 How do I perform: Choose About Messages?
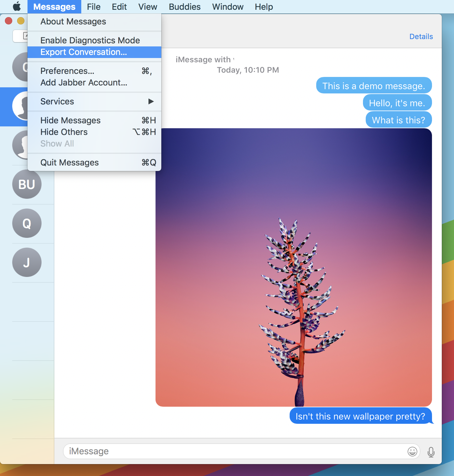(94, 21)
